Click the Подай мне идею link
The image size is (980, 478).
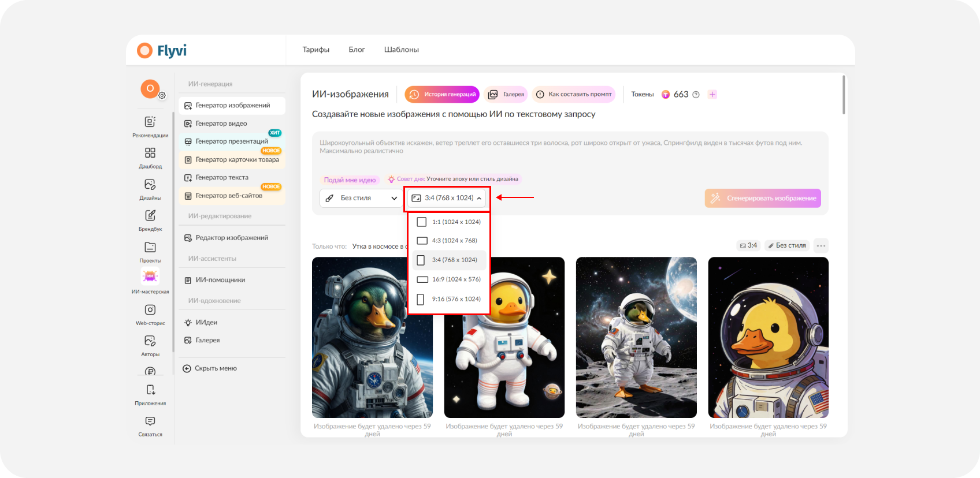pyautogui.click(x=350, y=180)
